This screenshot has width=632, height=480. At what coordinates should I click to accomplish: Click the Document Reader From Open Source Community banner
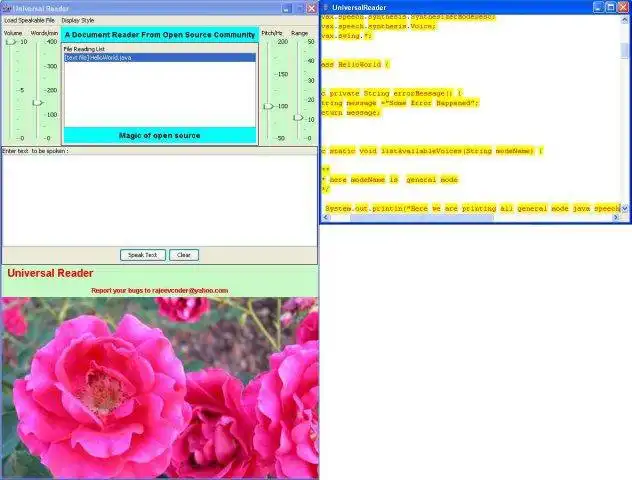pos(160,35)
